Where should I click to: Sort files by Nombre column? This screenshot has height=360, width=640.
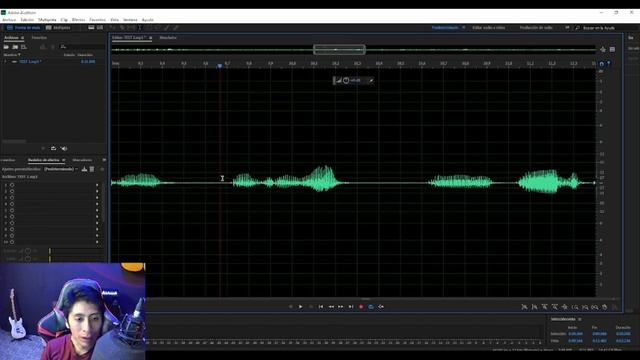[x=11, y=55]
